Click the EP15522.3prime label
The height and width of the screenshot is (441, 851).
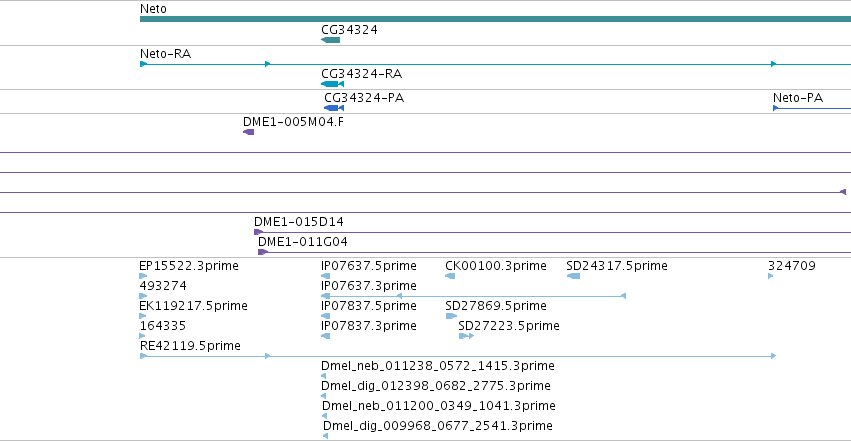[x=189, y=266]
